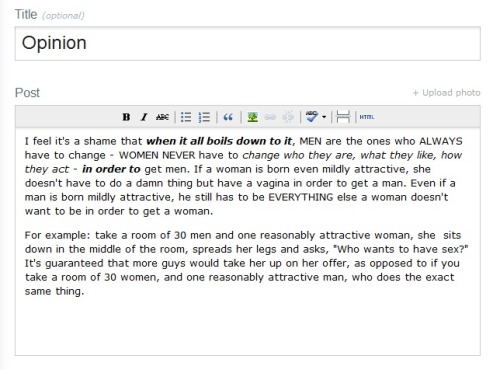Insert an unordered bullet list
The width and height of the screenshot is (500, 370).
[x=186, y=117]
